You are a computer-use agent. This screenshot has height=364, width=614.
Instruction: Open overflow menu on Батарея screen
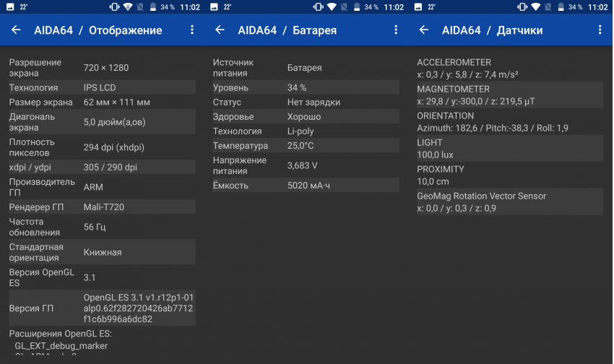(x=396, y=30)
